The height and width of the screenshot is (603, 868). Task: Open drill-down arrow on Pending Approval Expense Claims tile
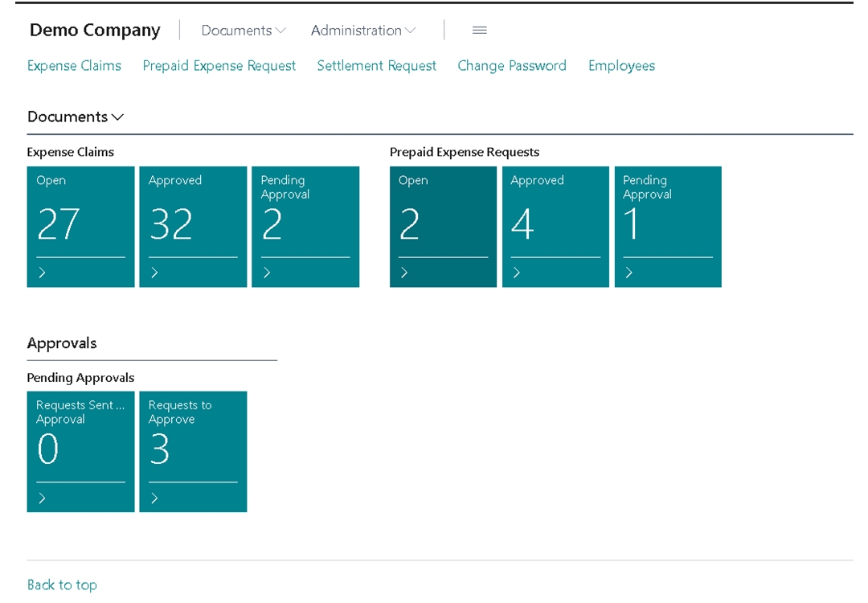click(267, 273)
